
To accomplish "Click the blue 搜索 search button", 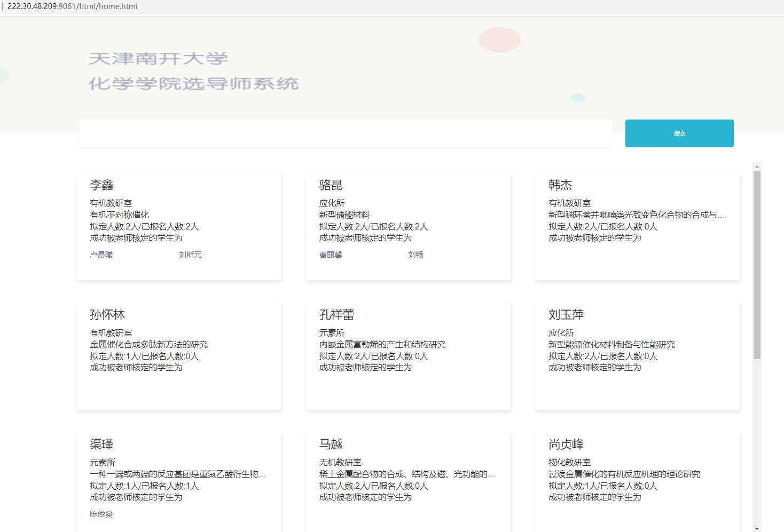I will [x=679, y=133].
